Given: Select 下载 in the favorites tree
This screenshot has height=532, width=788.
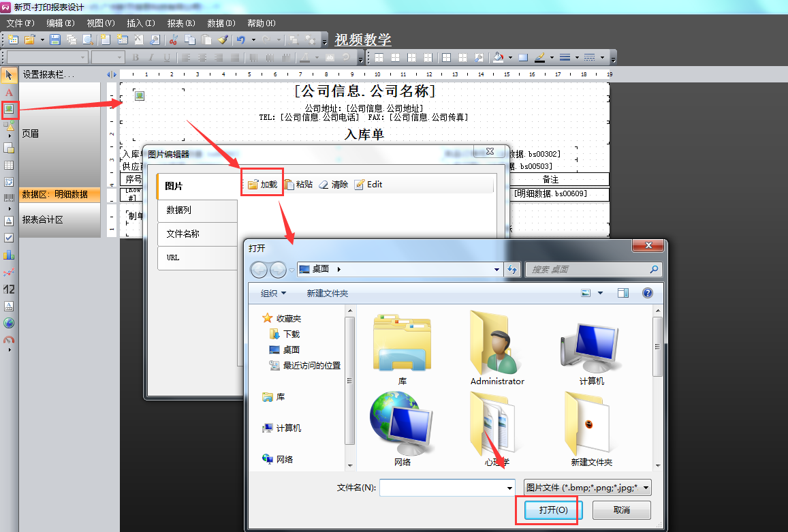Looking at the screenshot, I should tap(291, 334).
